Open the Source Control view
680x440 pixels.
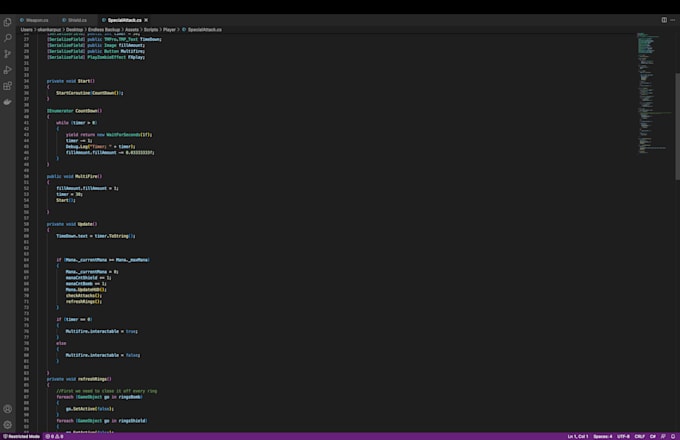click(8, 53)
